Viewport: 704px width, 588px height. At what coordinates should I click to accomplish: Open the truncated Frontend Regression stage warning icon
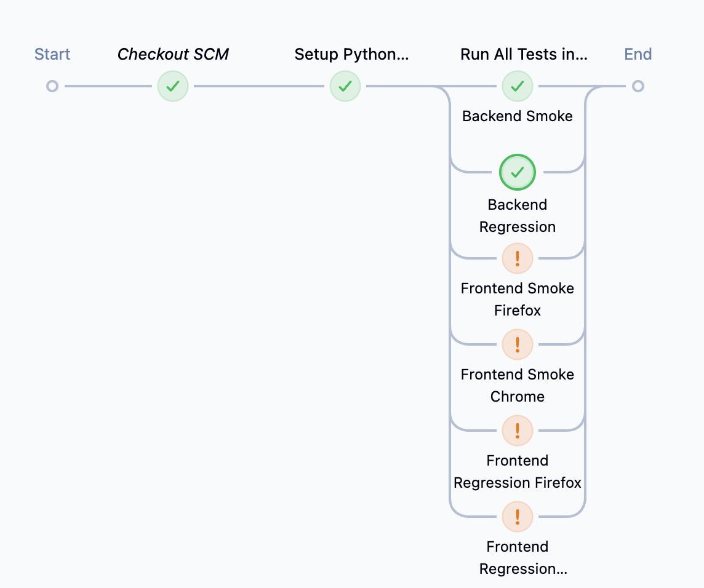(x=517, y=517)
